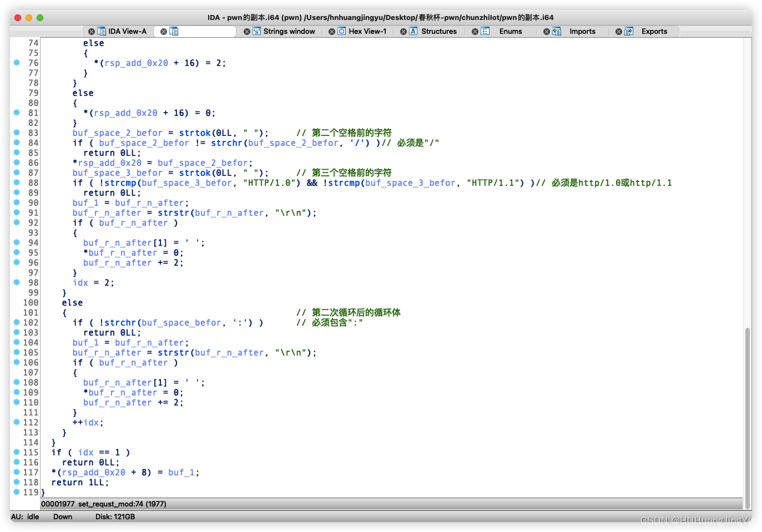Close the Strings window tab
762x532 pixels.
(247, 32)
